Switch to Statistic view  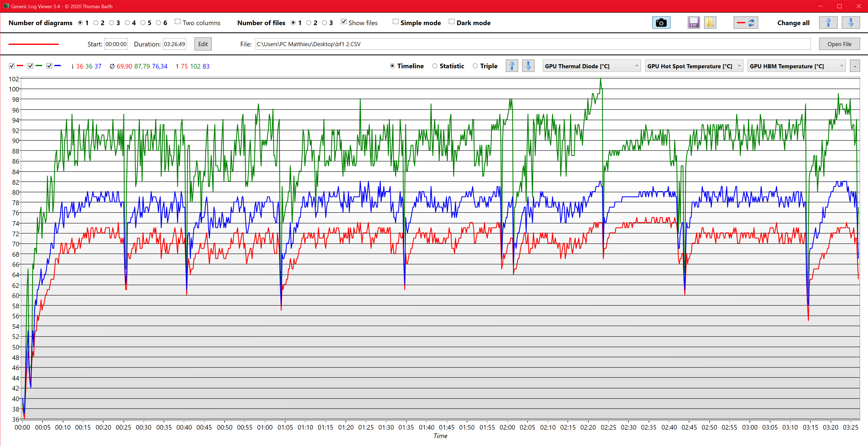coord(435,66)
